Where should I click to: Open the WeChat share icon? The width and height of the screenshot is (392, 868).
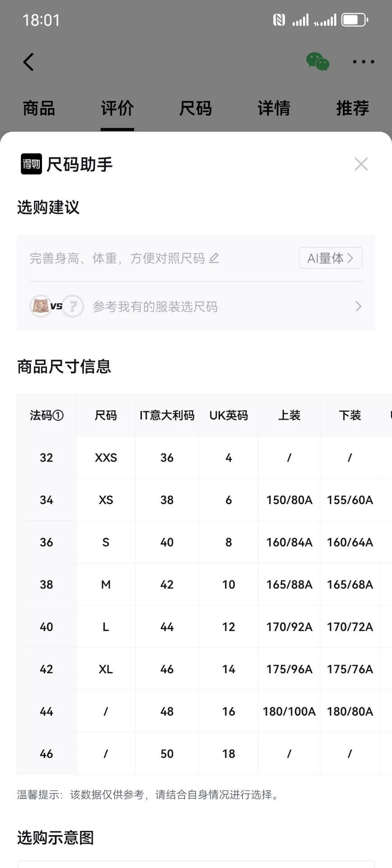(317, 62)
